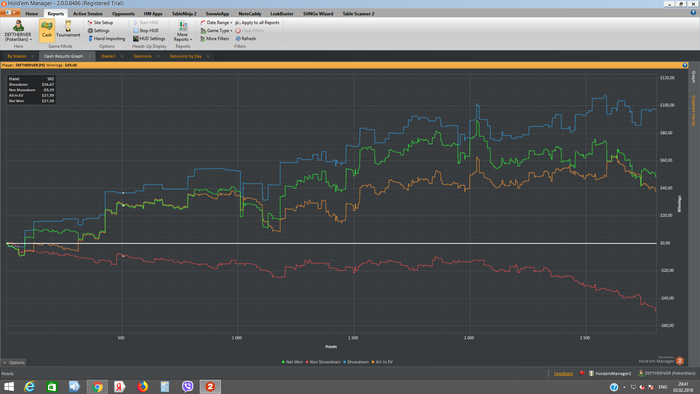Screen dimensions: 700x394
Task: Toggle the Showdown legend entry
Action: [356, 362]
